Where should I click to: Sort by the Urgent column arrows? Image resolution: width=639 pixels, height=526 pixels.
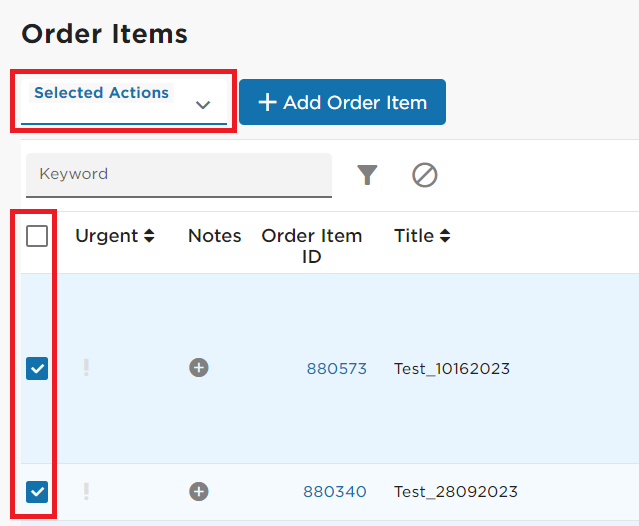pyautogui.click(x=149, y=235)
